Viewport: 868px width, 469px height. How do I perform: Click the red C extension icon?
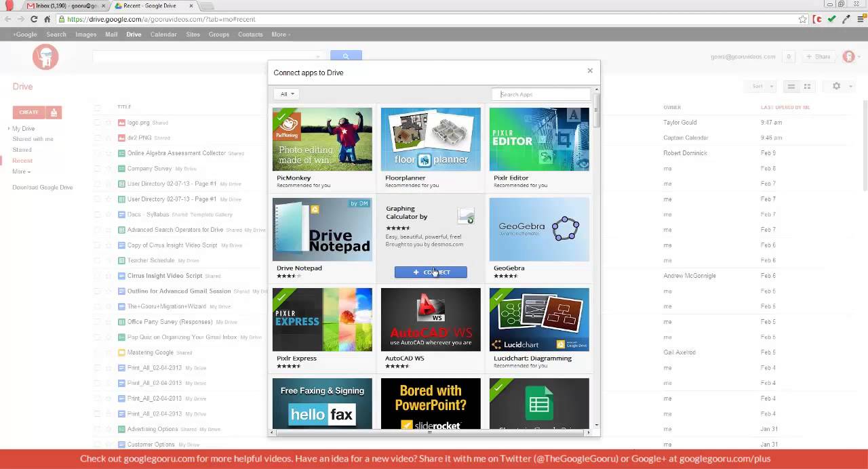click(818, 20)
